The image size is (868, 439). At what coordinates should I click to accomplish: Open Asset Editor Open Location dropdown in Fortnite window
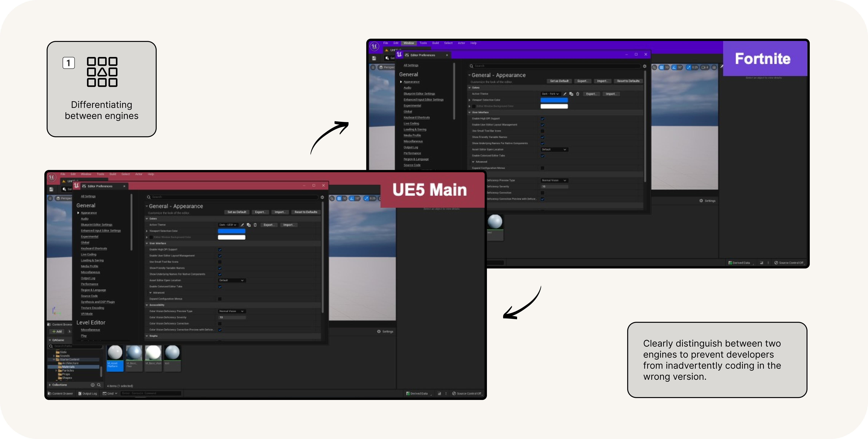pos(554,149)
